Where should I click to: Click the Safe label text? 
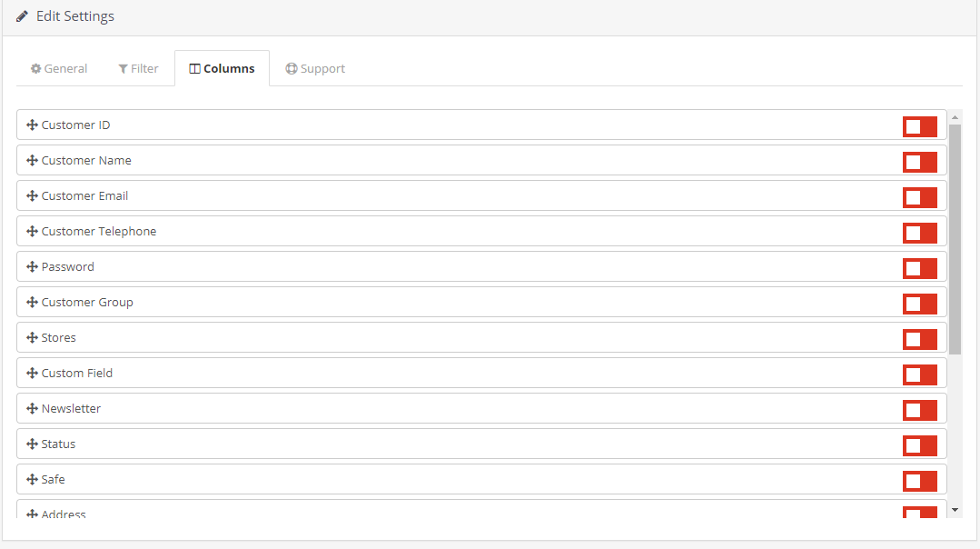pyautogui.click(x=53, y=480)
